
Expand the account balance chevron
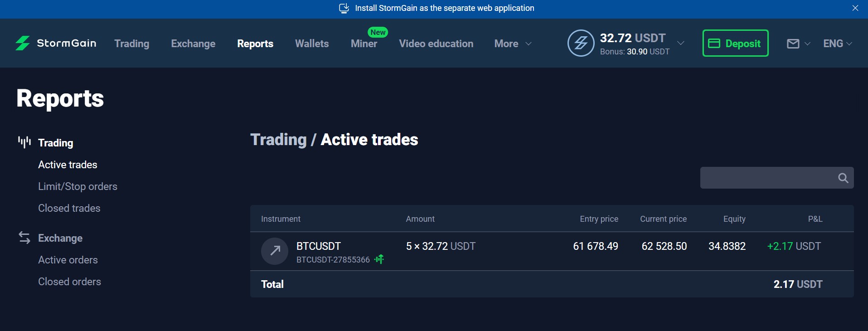click(680, 43)
